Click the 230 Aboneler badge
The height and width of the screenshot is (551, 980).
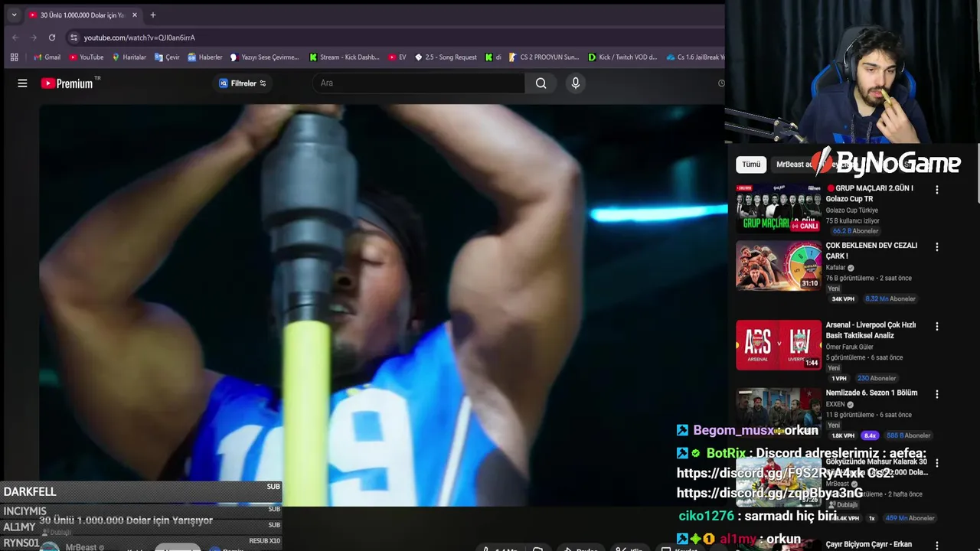877,378
